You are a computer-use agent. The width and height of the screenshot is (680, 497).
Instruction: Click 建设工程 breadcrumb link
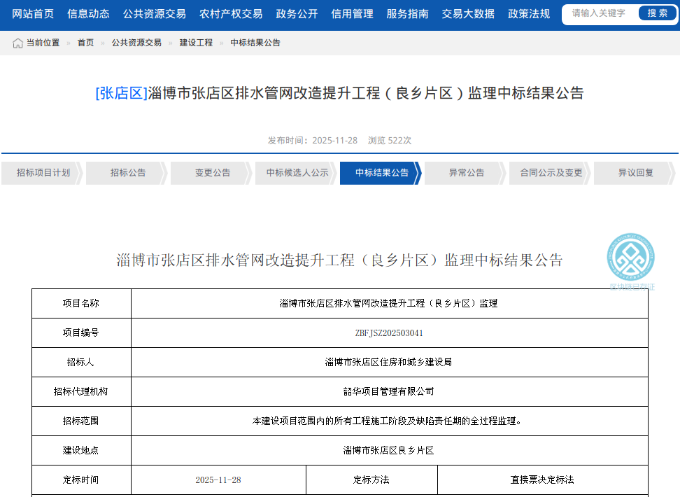(x=196, y=43)
